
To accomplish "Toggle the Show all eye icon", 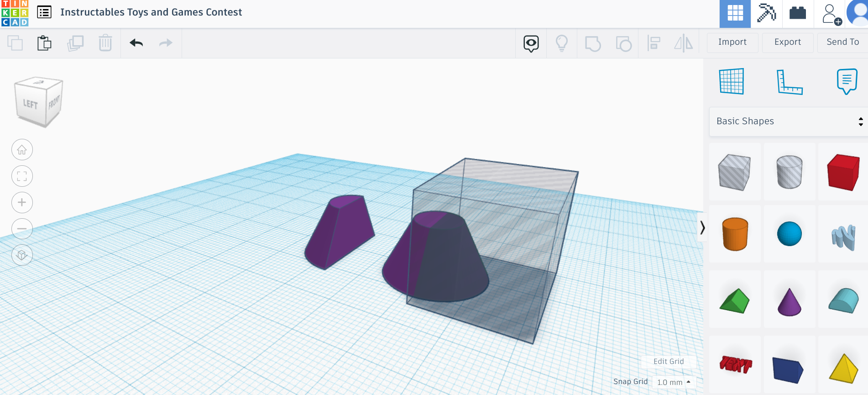I will [531, 43].
